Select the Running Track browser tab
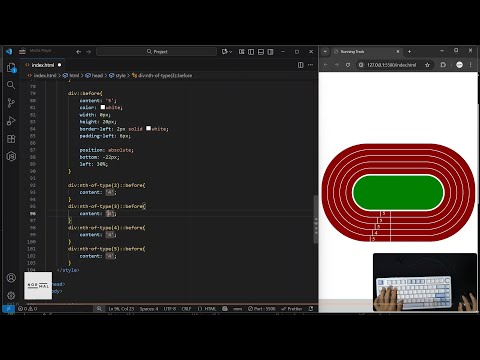Image resolution: width=480 pixels, height=360 pixels. 367,52
